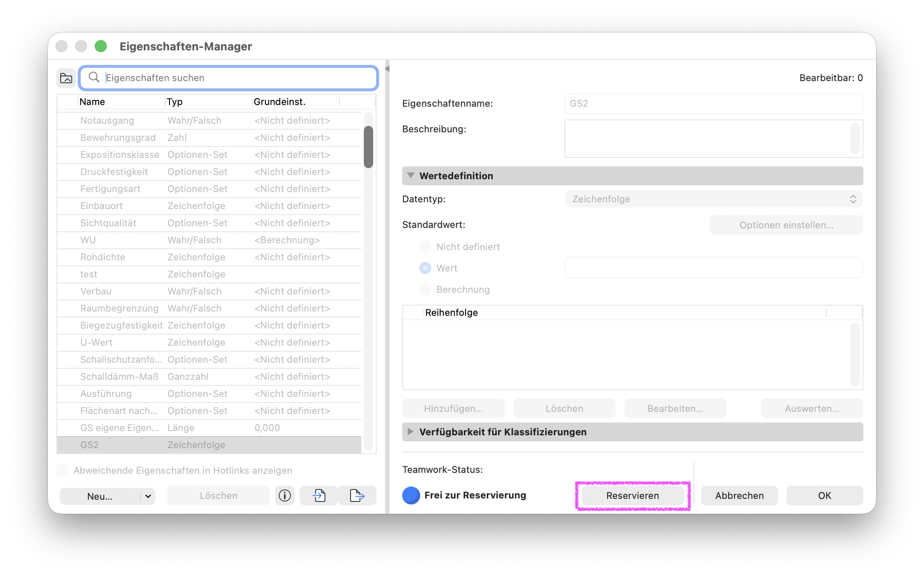Click the property list scrollbar thumb

click(368, 147)
